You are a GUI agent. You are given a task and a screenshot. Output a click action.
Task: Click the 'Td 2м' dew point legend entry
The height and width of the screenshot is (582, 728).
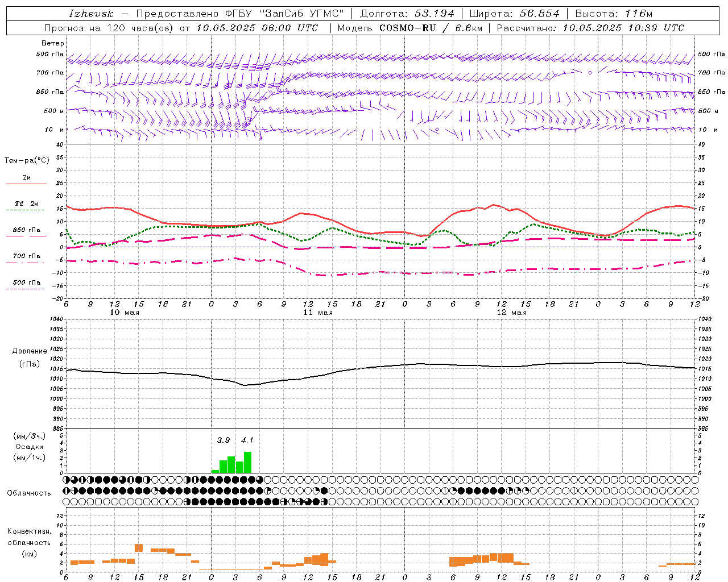point(27,203)
